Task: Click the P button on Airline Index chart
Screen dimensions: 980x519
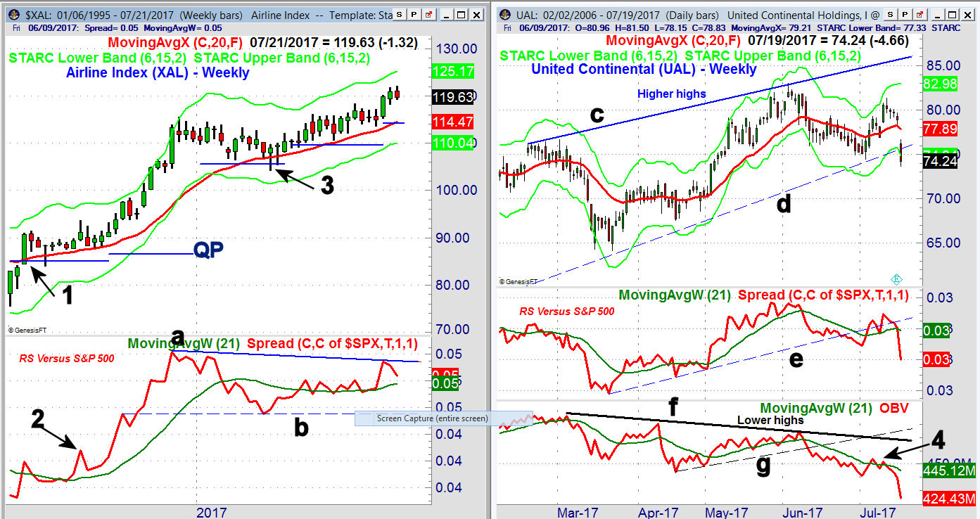Action: click(x=414, y=15)
